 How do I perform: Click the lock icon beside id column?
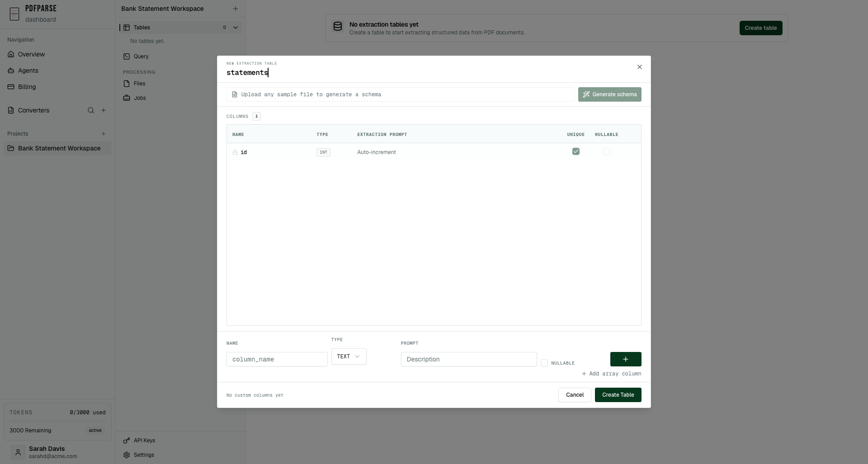tap(235, 152)
